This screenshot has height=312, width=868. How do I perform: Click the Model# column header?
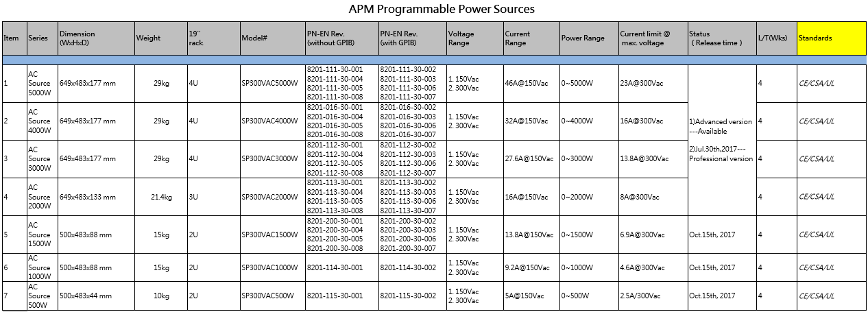click(272, 38)
